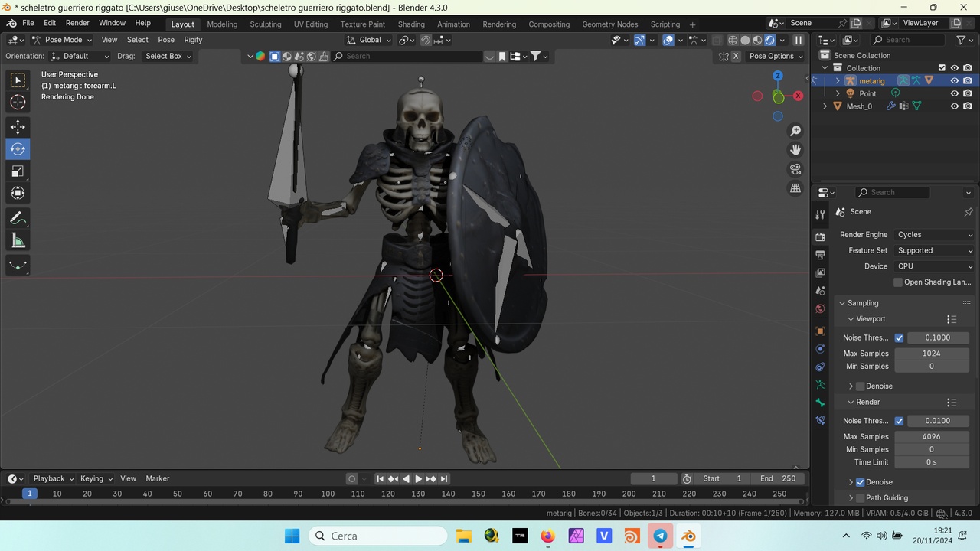This screenshot has width=980, height=551.
Task: Activate the Move tool
Action: tap(18, 127)
